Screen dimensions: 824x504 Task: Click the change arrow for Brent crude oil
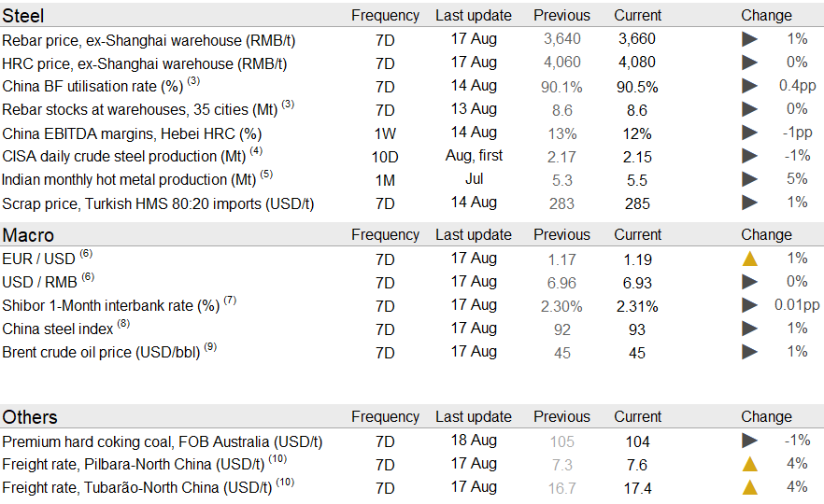(x=749, y=352)
